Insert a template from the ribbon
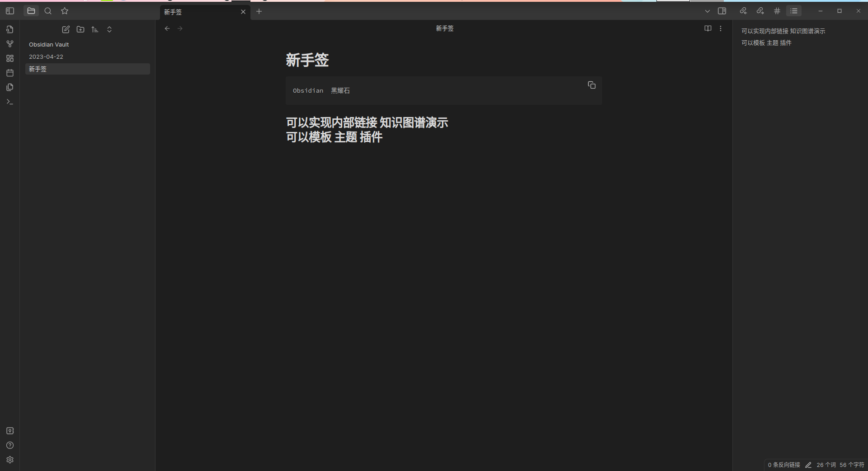This screenshot has width=868, height=471. [10, 87]
